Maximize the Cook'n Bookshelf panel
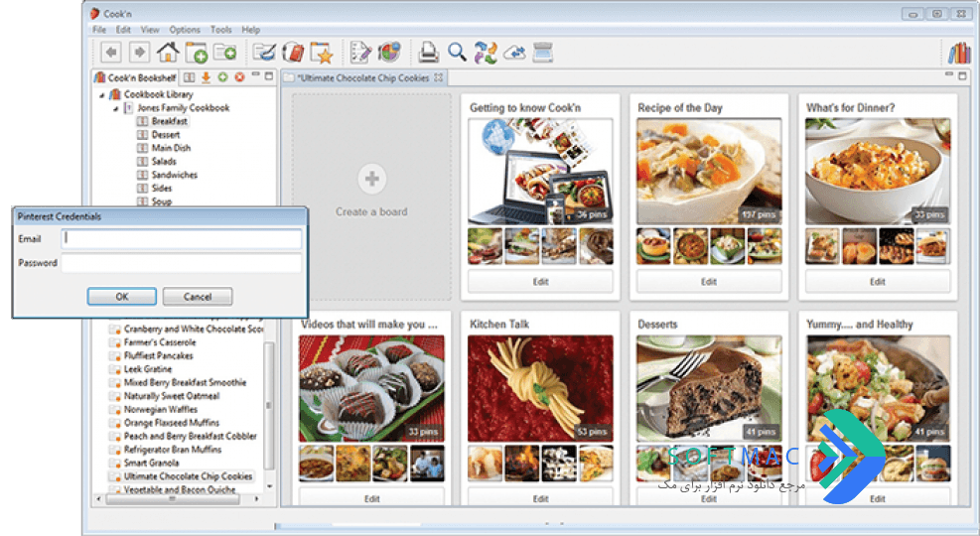This screenshot has height=536, width=980. click(269, 76)
